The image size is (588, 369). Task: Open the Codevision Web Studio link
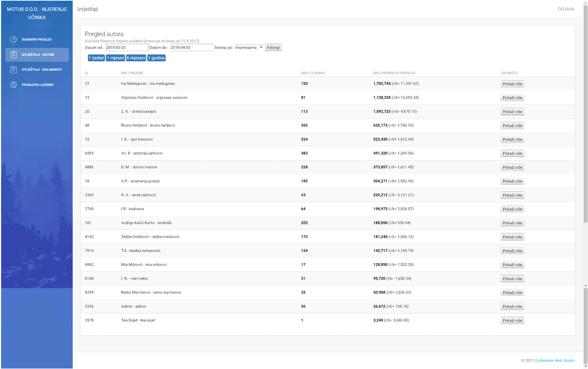[x=554, y=360]
